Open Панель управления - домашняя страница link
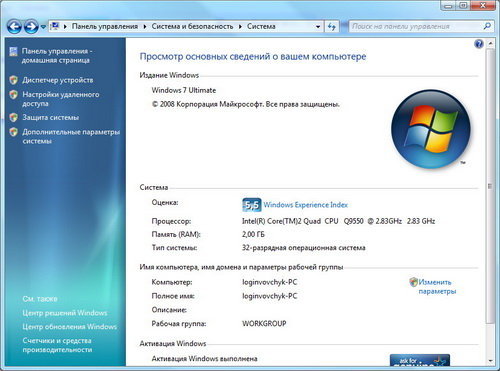 [x=57, y=56]
